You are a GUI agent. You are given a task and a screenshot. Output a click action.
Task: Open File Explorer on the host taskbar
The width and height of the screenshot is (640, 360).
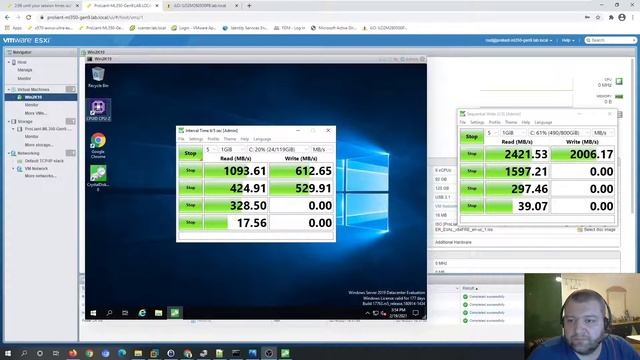click(x=138, y=353)
